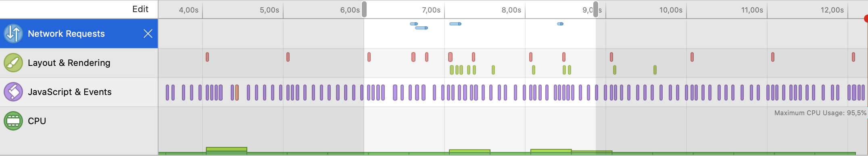Click the Network Requests arrows icon
The image size is (868, 156).
coord(13,34)
